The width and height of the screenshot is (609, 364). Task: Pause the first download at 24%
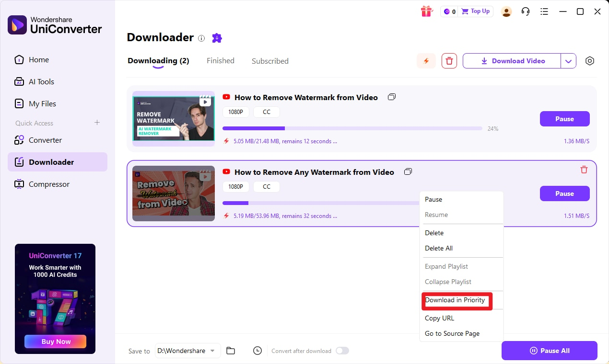click(564, 119)
